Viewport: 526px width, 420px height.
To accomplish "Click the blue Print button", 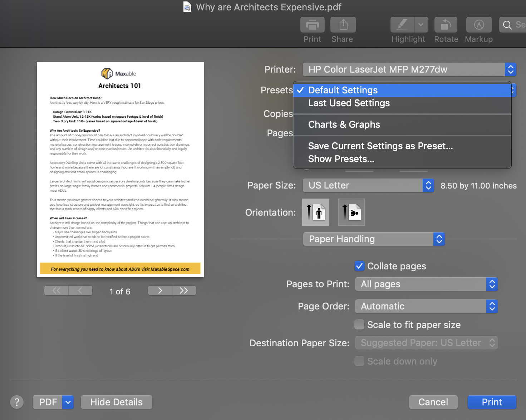I will 492,402.
